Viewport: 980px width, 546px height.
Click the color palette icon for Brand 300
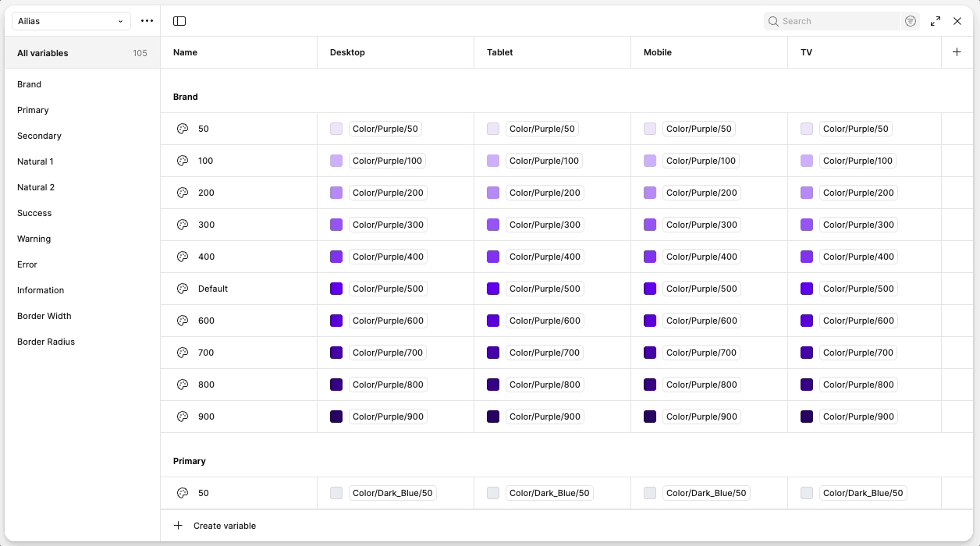click(183, 225)
